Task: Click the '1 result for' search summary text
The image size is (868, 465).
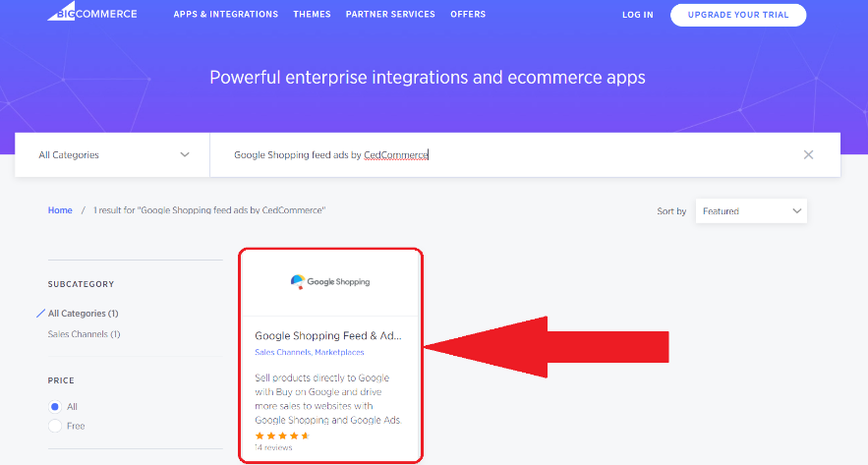Action: [209, 210]
